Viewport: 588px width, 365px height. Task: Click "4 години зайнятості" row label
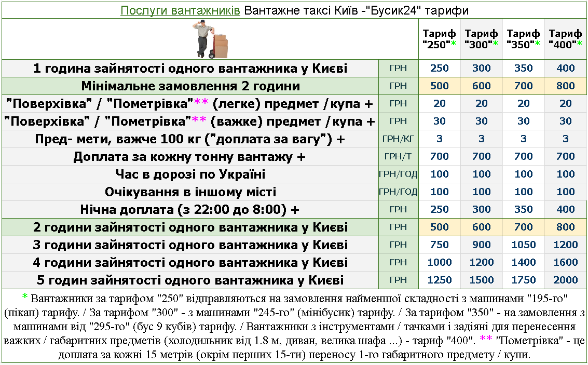[x=190, y=263]
